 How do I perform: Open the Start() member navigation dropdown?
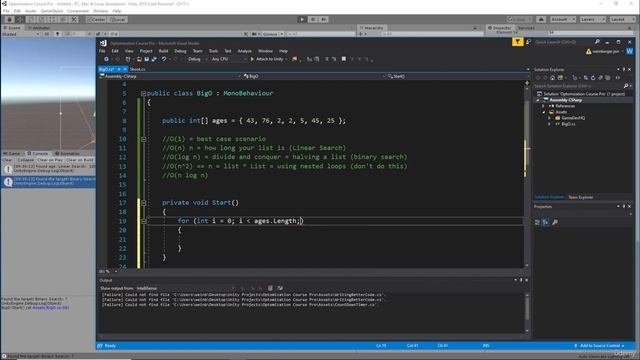[x=457, y=76]
